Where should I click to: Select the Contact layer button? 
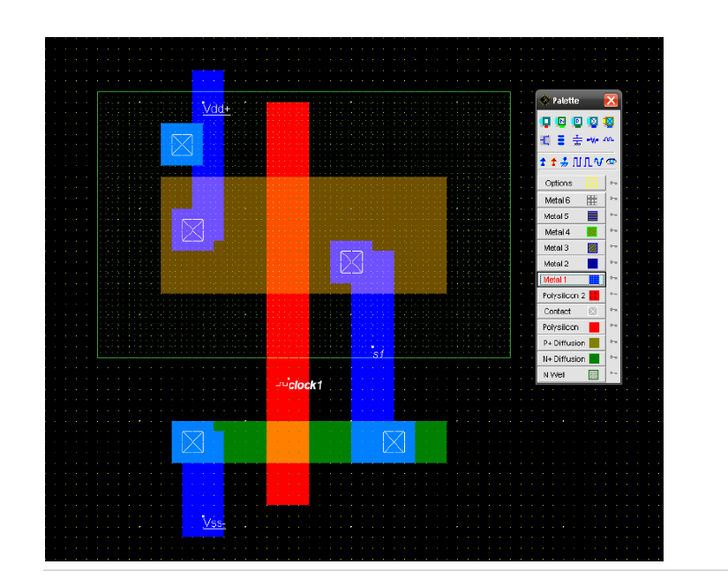572,311
